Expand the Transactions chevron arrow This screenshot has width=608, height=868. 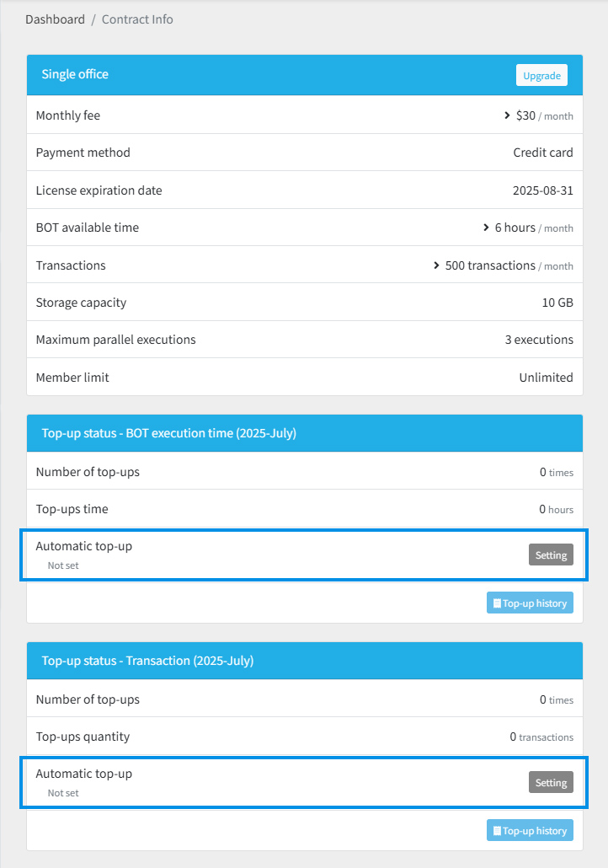436,265
